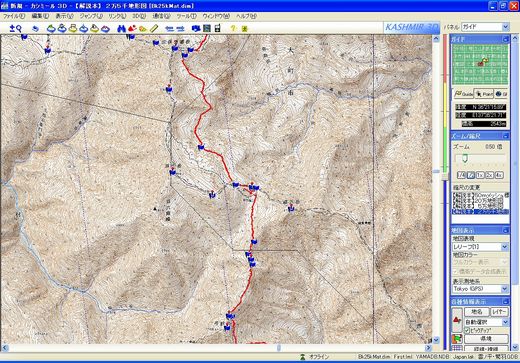Click the レイヤー button
Screen dimensions: 520x363
[499, 312]
